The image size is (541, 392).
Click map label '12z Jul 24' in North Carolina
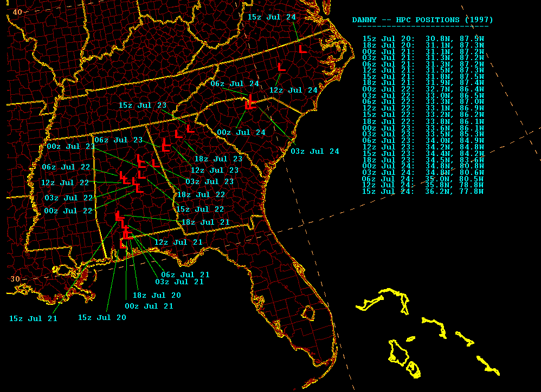pos(293,90)
